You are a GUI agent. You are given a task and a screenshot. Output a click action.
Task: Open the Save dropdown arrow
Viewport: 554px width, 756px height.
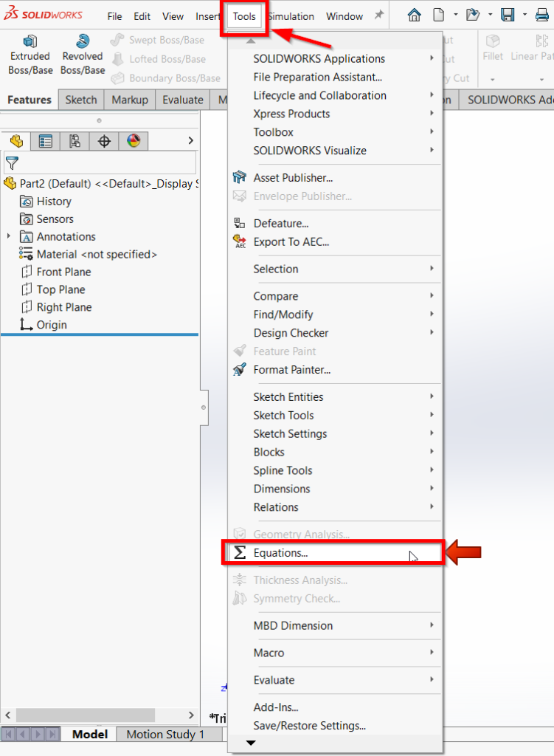point(524,15)
